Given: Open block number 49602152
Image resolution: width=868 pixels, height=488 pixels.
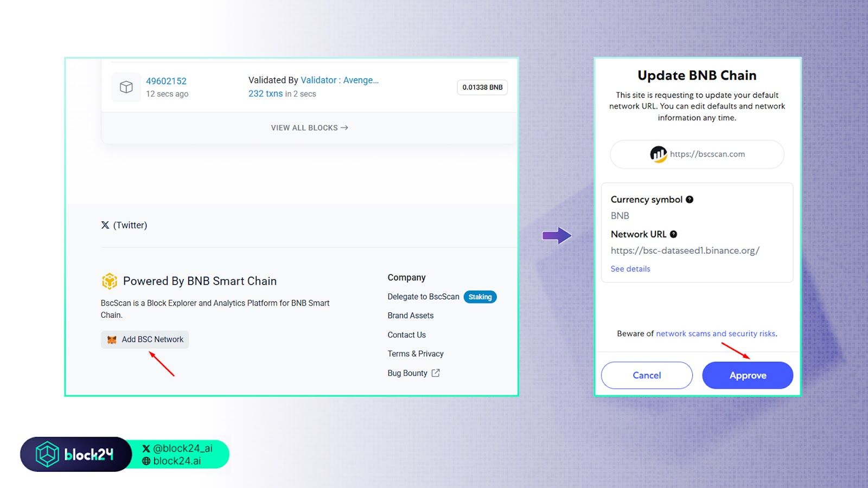Looking at the screenshot, I should point(166,81).
